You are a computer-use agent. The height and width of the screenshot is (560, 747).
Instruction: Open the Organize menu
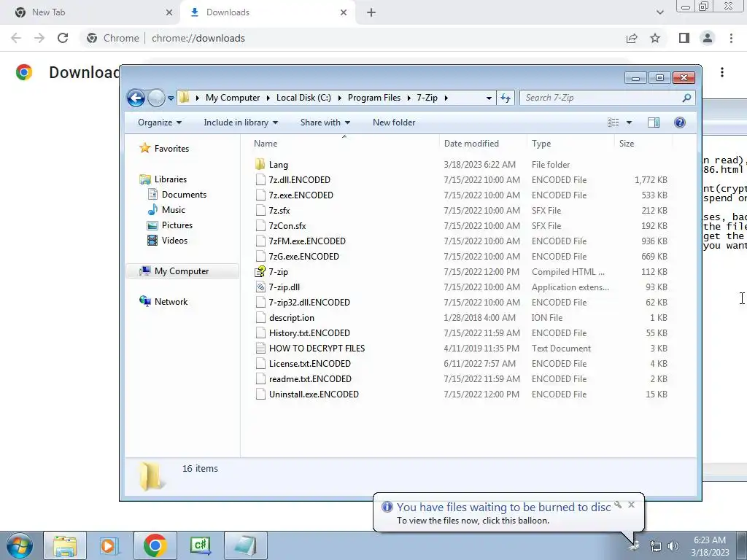(x=160, y=122)
